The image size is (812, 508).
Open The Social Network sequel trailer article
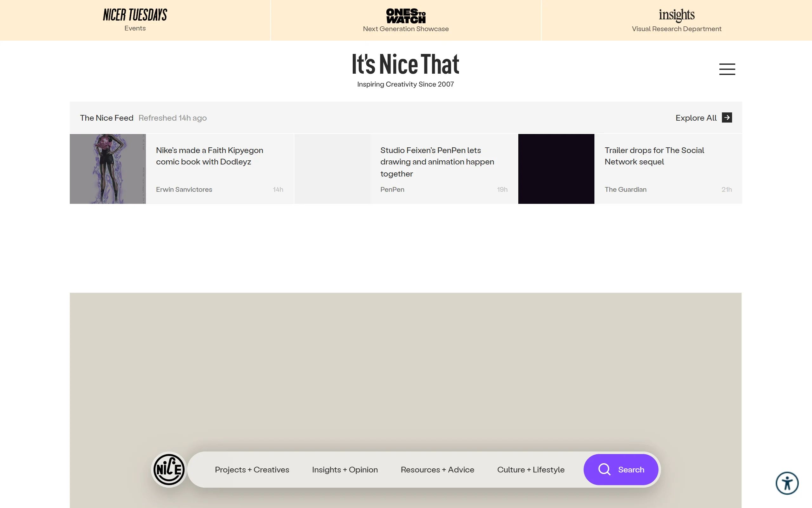(x=654, y=156)
